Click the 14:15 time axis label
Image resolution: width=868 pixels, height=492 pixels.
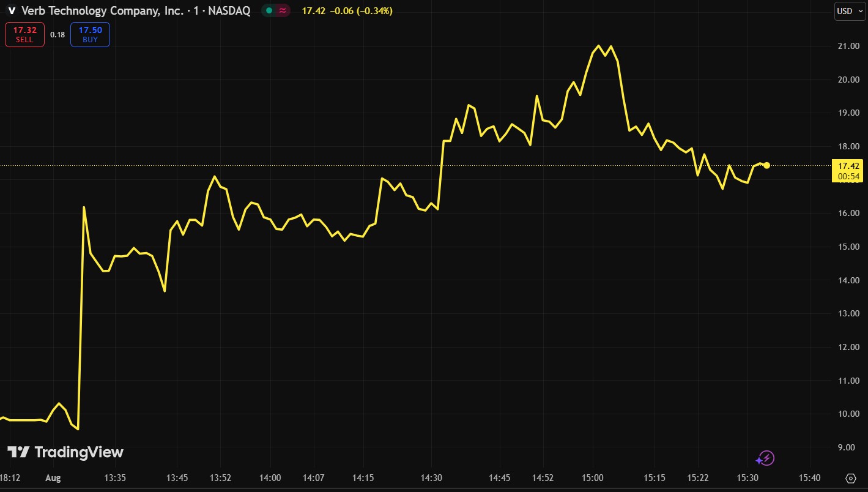(x=363, y=478)
